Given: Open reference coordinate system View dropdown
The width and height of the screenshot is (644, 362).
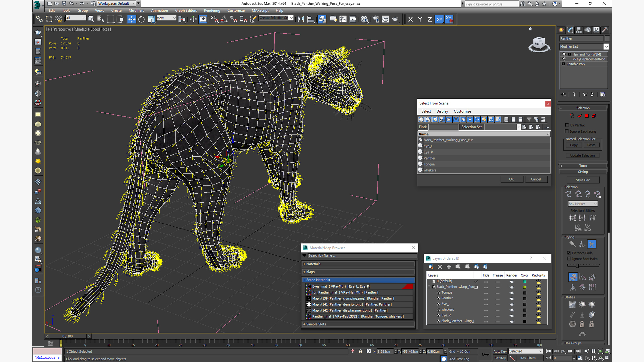Looking at the screenshot, I should (x=166, y=18).
